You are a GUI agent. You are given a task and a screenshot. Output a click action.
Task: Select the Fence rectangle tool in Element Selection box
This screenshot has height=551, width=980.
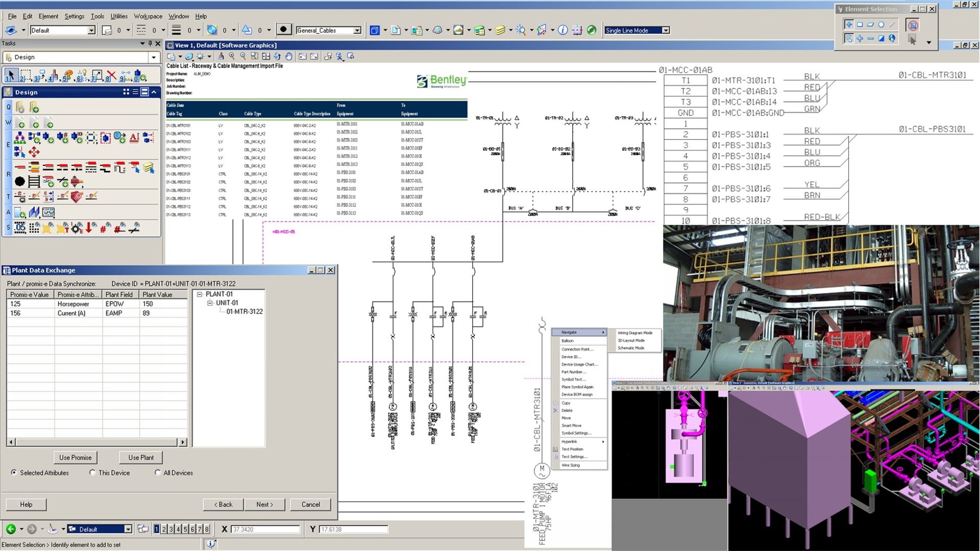point(860,24)
